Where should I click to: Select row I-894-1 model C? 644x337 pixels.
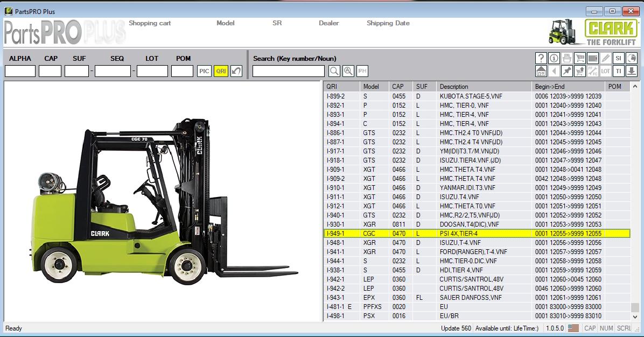(477, 124)
